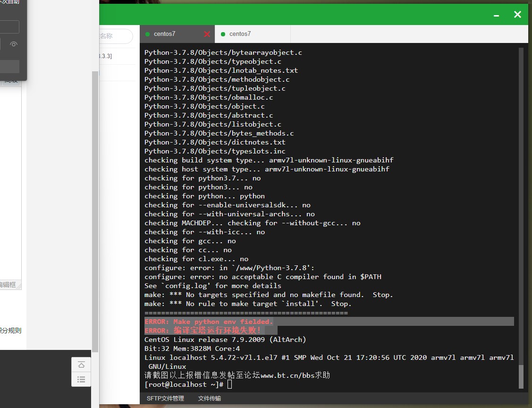Open 文件传输 panel

pos(209,398)
